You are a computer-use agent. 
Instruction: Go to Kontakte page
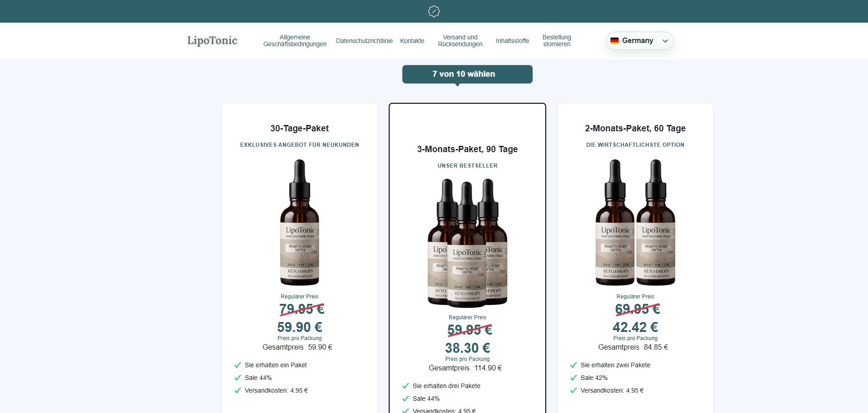[412, 41]
